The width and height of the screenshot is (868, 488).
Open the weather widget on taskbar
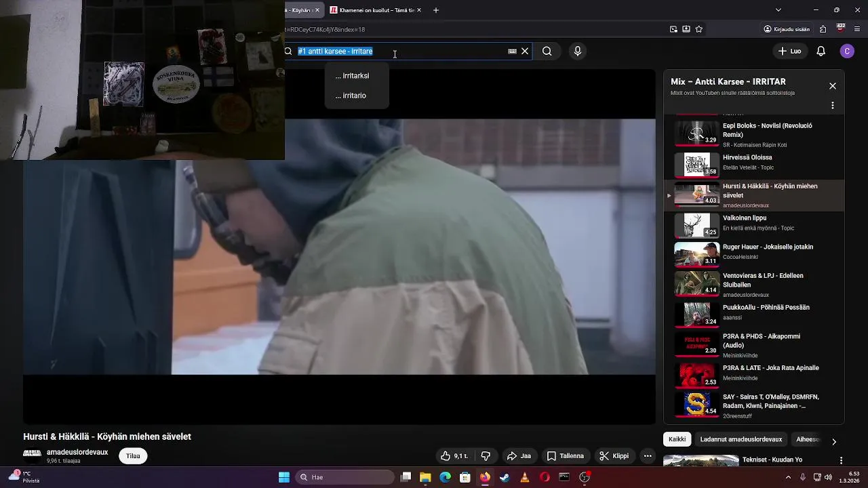point(23,477)
